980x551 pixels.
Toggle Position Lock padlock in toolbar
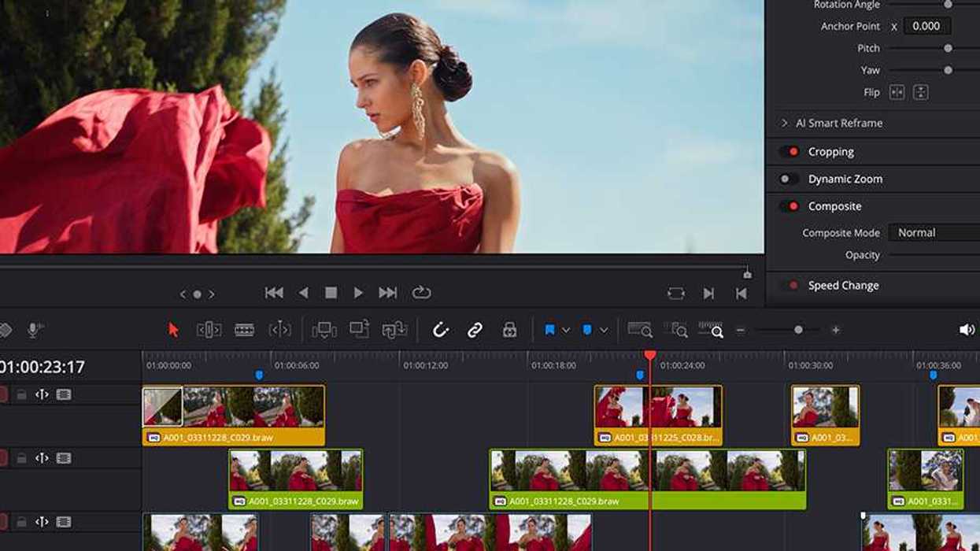tap(510, 330)
